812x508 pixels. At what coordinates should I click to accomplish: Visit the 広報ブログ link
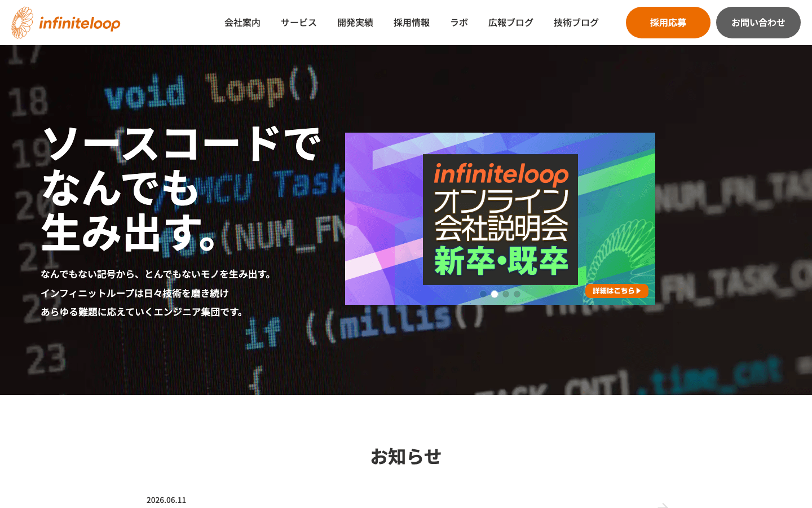click(511, 23)
